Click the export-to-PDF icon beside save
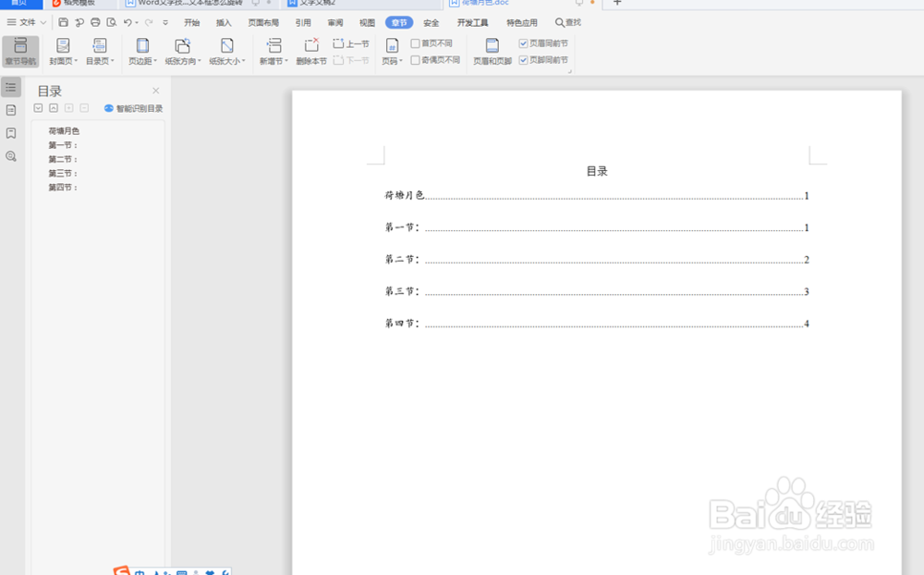The width and height of the screenshot is (924, 575). 79,22
